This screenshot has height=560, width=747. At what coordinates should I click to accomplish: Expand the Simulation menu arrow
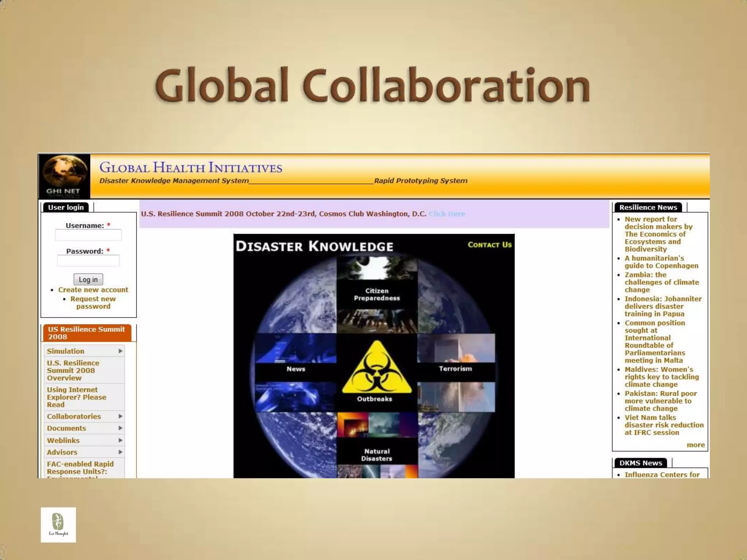click(x=120, y=351)
